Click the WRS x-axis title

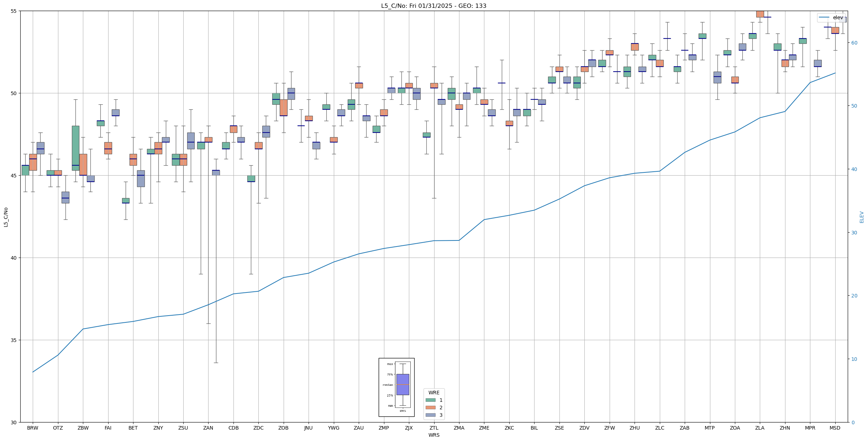coord(434,435)
